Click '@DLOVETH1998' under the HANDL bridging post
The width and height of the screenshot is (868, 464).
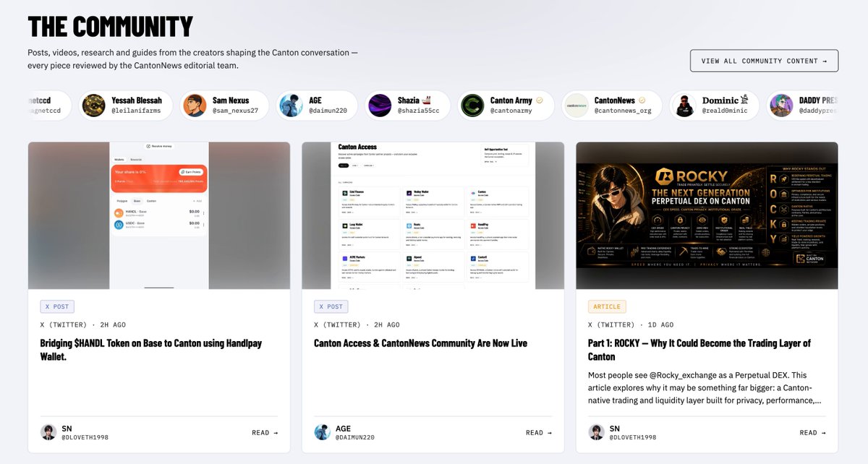coord(85,437)
